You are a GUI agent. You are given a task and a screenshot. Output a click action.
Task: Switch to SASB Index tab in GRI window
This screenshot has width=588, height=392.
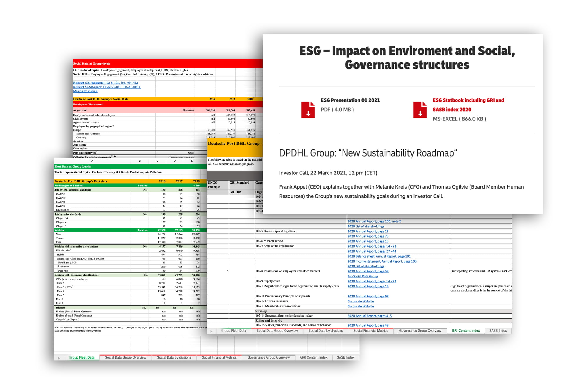[x=498, y=331]
